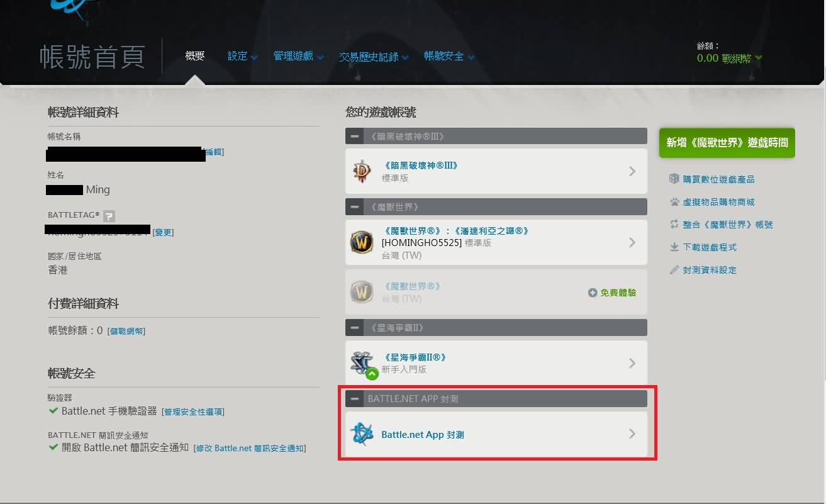Open the 交易歷史記錄 menu
826x504 pixels.
point(374,57)
